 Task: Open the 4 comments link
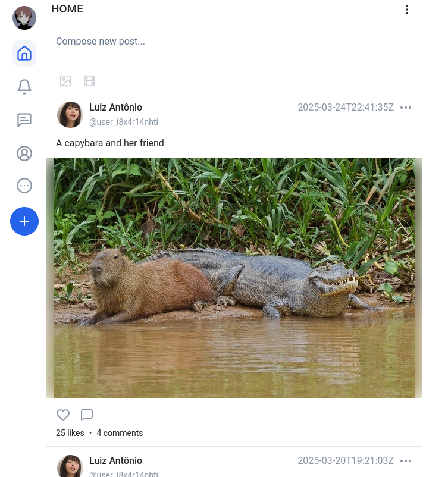pyautogui.click(x=120, y=433)
